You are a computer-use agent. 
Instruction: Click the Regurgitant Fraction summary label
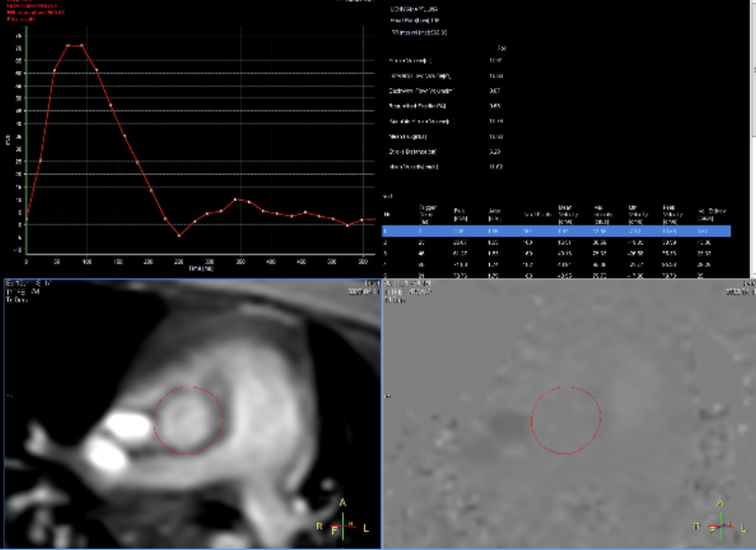pyautogui.click(x=418, y=106)
